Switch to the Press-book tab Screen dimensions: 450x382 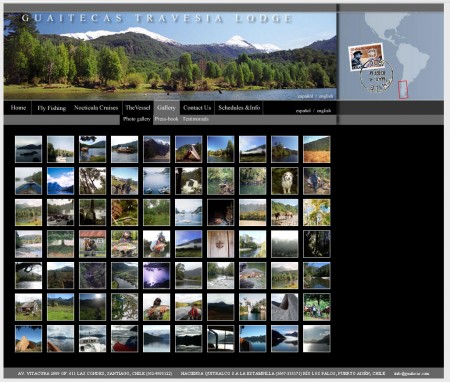tap(166, 119)
